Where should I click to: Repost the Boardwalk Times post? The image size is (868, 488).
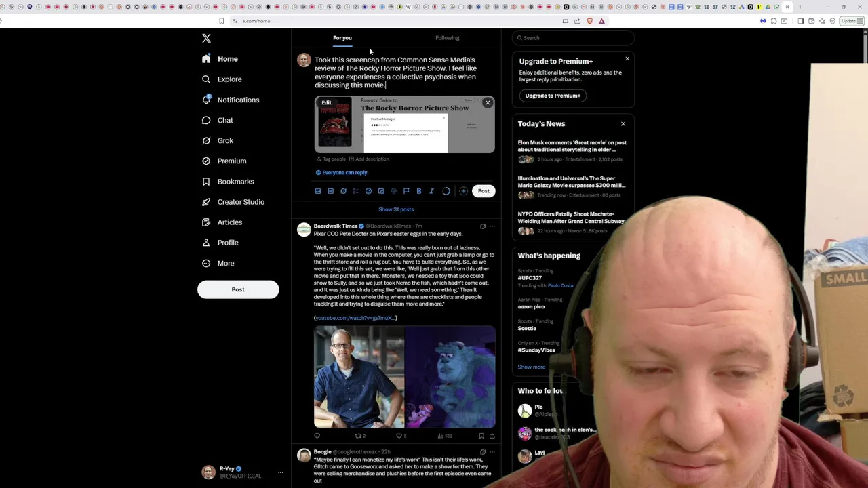(360, 436)
